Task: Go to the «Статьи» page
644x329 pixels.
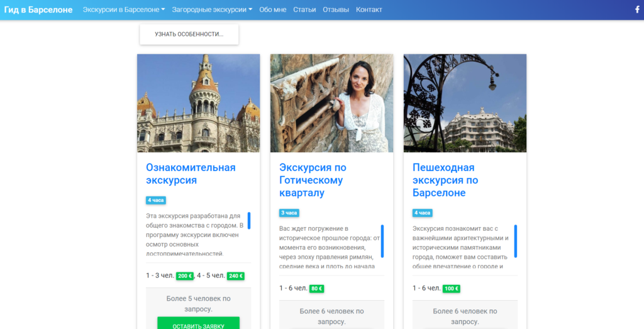Action: 304,9
